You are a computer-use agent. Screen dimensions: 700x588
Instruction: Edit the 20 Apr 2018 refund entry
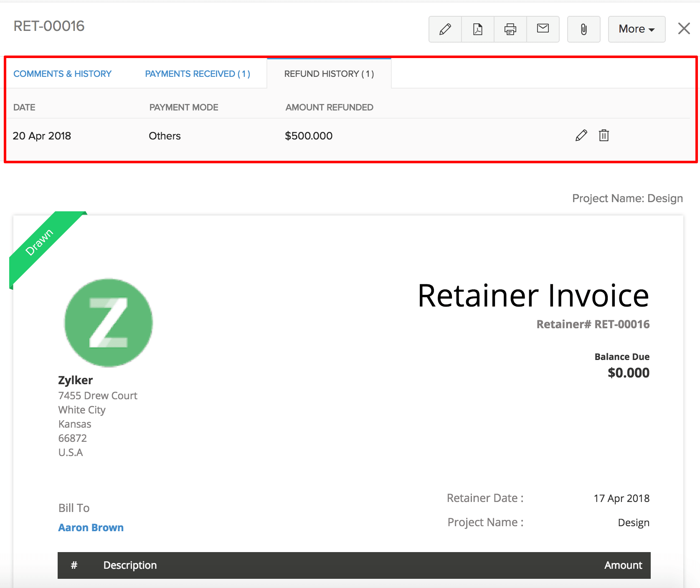pos(581,136)
